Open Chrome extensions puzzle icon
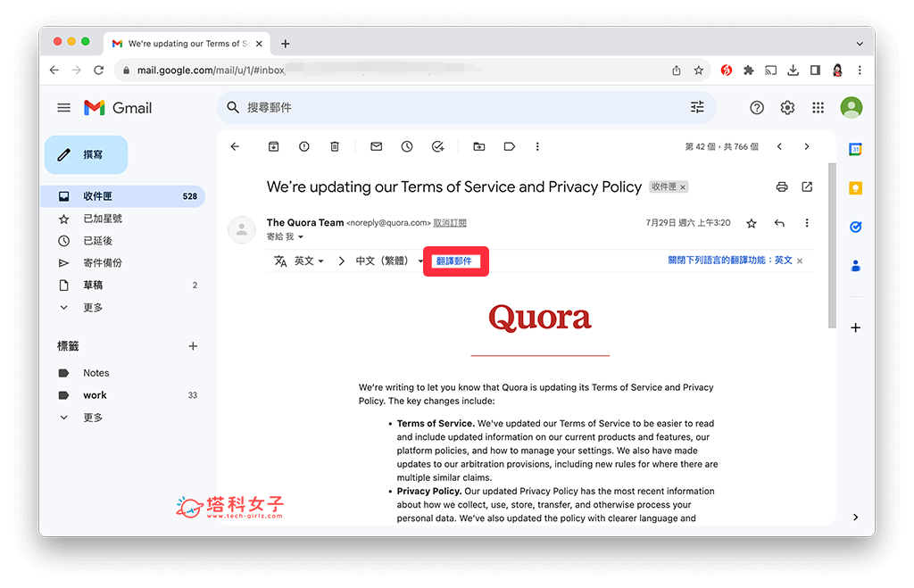Image resolution: width=914 pixels, height=588 pixels. [x=749, y=70]
